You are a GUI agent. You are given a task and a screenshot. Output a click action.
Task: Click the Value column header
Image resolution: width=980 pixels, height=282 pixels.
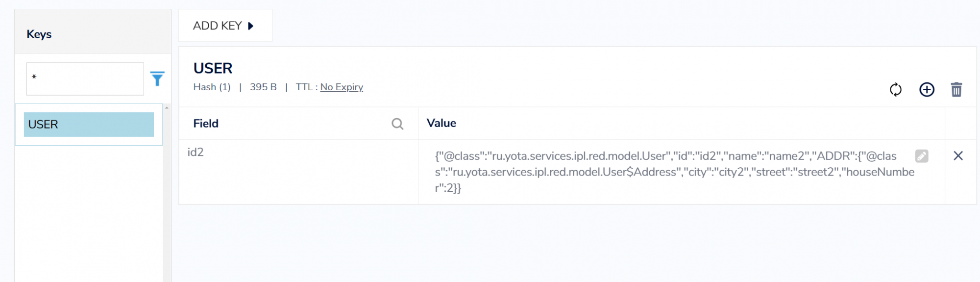(441, 123)
